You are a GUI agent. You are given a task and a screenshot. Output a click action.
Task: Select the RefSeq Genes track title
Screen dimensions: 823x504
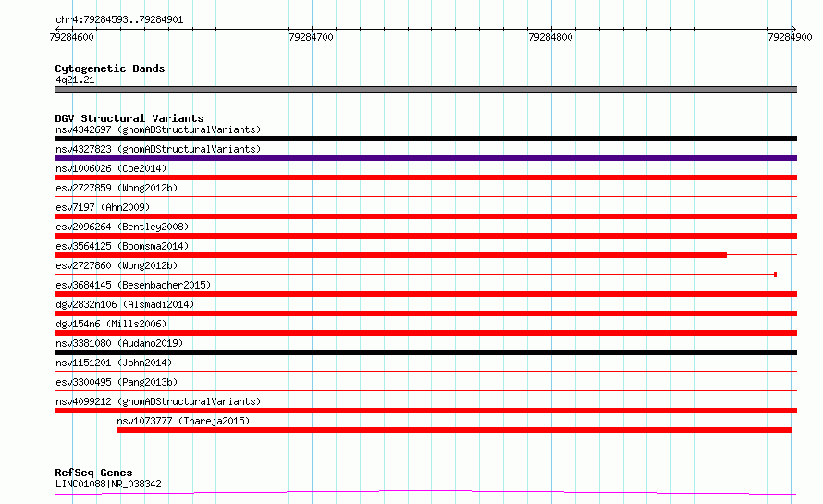click(x=93, y=473)
